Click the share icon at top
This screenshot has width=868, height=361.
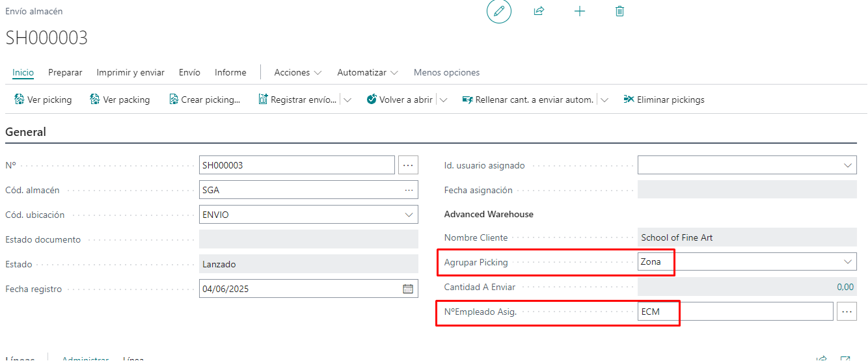[539, 12]
